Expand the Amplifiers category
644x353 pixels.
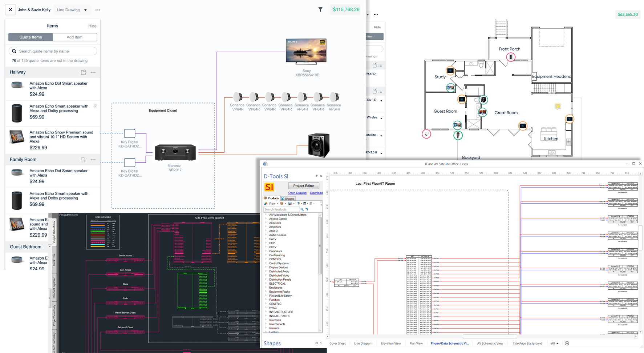point(266,227)
